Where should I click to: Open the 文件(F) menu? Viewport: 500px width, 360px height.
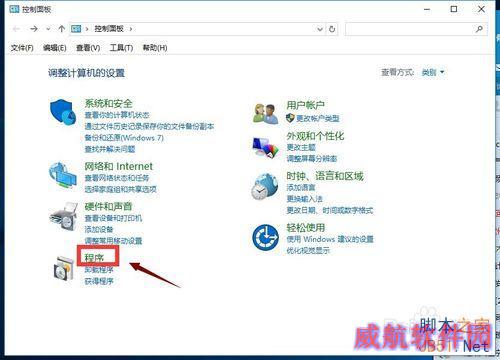[22, 48]
